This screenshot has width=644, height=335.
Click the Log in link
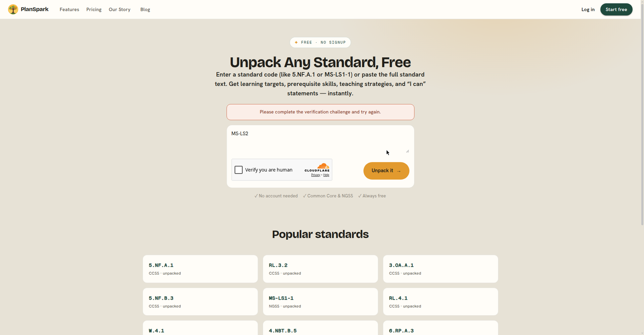588,9
